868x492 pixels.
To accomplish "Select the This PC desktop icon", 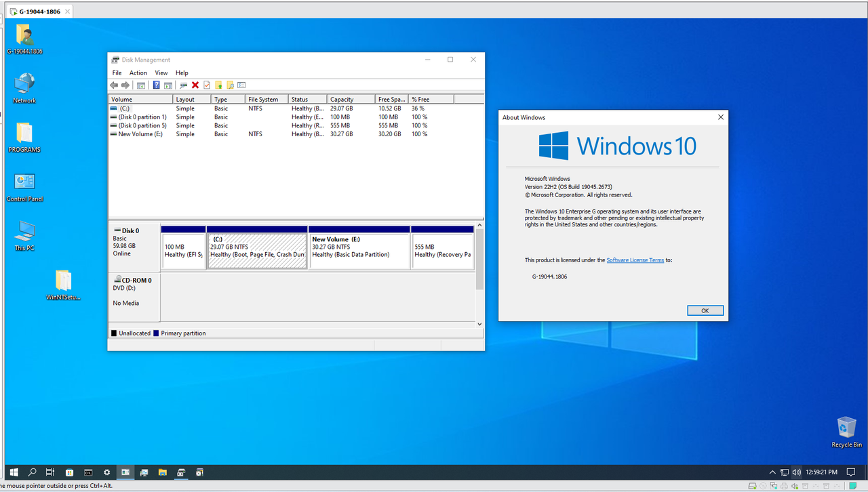I will coord(24,236).
